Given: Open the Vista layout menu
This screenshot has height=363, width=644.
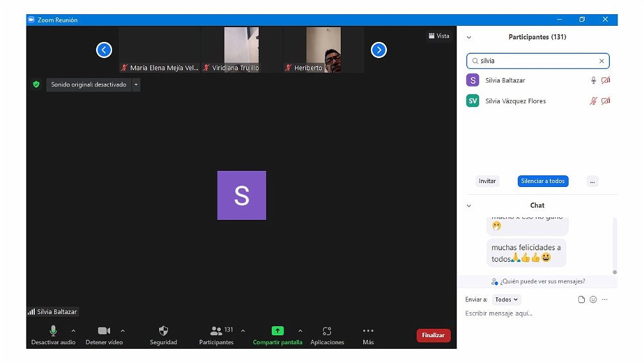Looking at the screenshot, I should tap(439, 36).
